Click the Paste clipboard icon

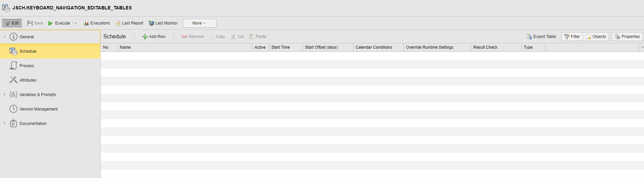(251, 37)
